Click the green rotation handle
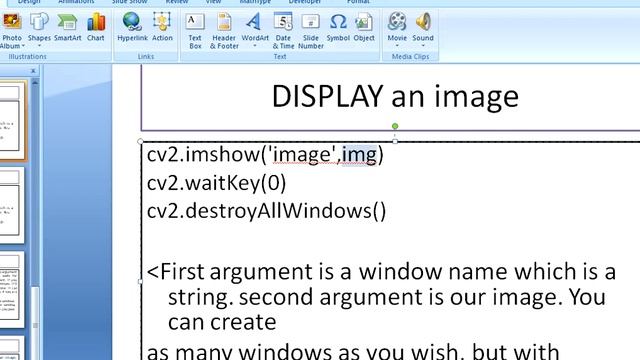Screen dimensions: 640x360 tap(395, 126)
